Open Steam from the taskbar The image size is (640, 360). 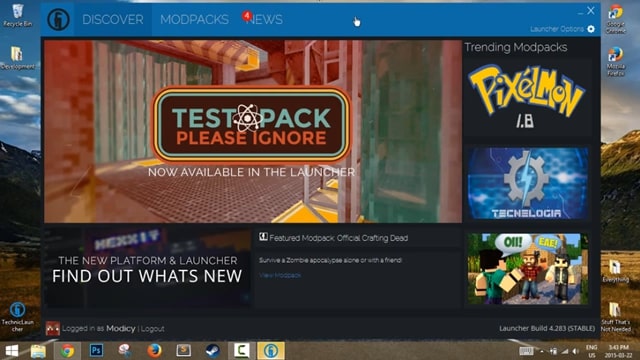point(212,351)
